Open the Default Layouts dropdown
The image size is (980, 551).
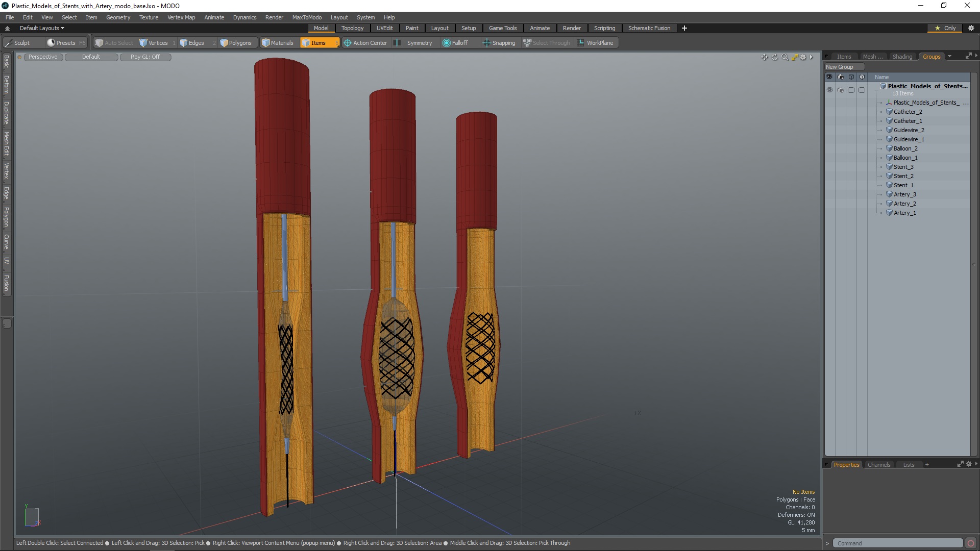[x=42, y=28]
